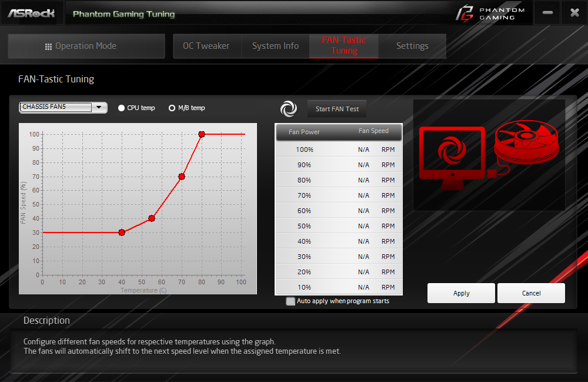Click the Phantom Gaming Tuning title text

(123, 14)
